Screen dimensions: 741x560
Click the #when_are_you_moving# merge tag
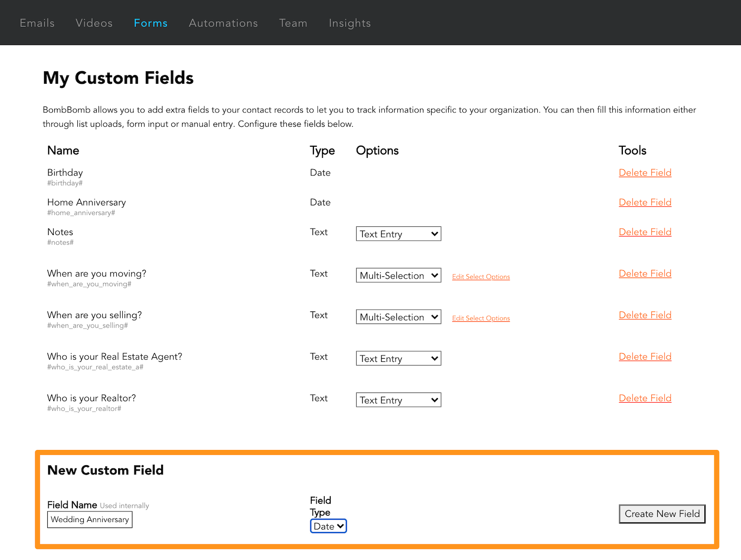point(89,284)
